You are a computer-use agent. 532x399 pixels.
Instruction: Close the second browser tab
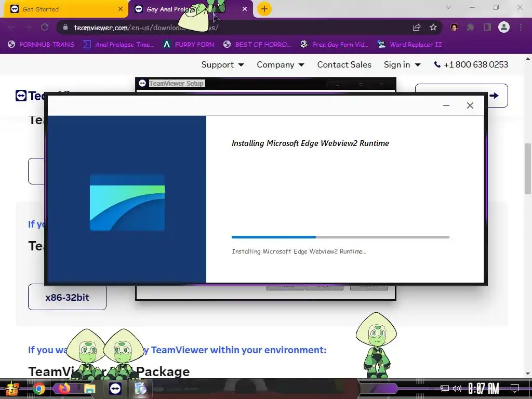[245, 9]
